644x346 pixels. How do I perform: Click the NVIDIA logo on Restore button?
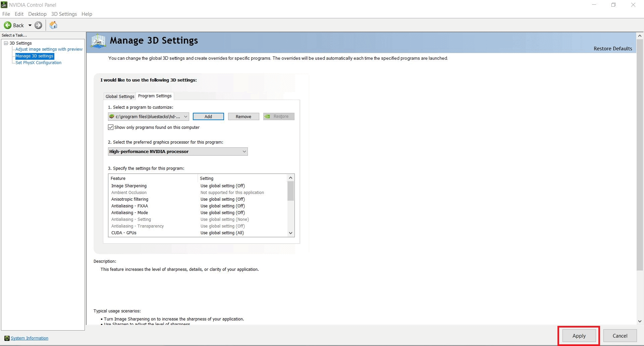(267, 116)
